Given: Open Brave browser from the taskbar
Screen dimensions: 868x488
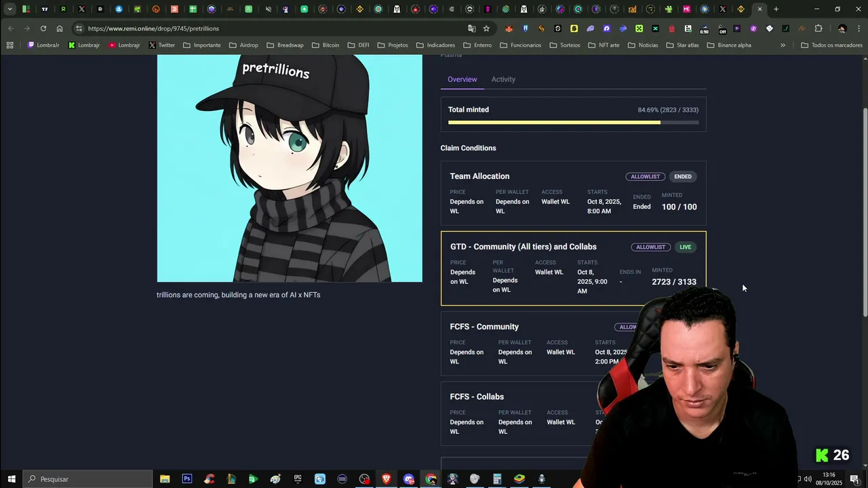Looking at the screenshot, I should 387,479.
